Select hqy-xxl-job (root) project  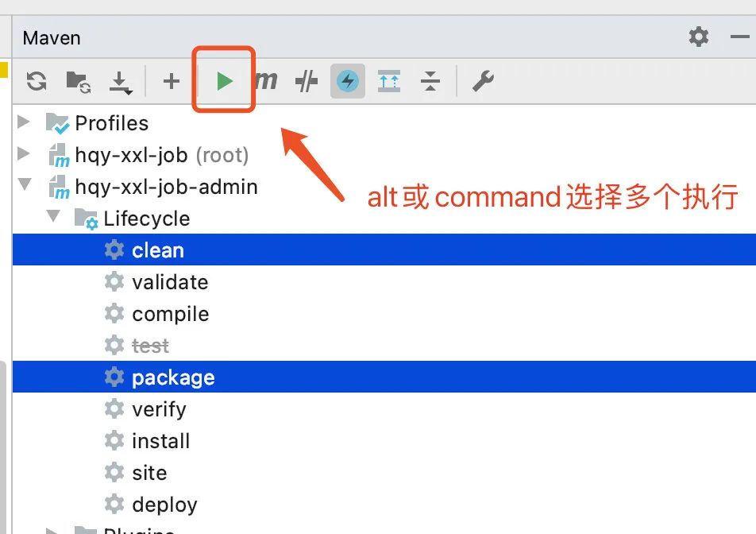point(384,155)
